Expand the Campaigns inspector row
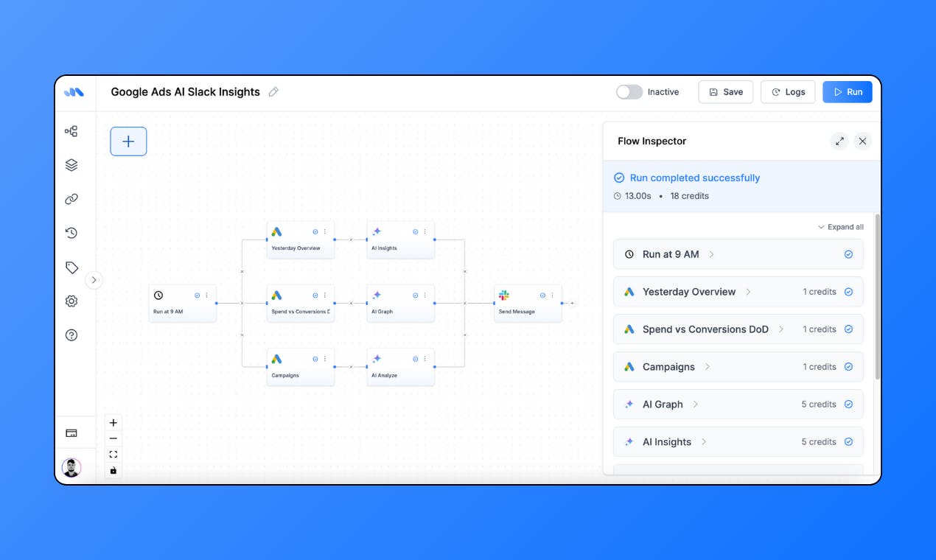The height and width of the screenshot is (560, 936). point(738,367)
